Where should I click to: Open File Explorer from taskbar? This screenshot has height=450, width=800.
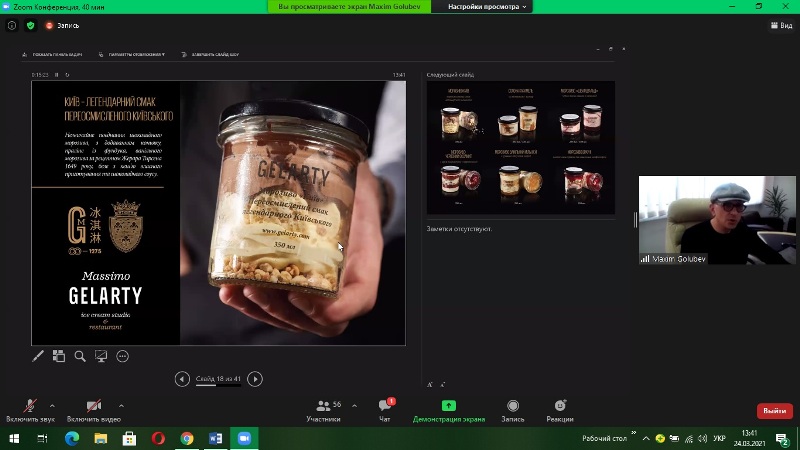[101, 438]
